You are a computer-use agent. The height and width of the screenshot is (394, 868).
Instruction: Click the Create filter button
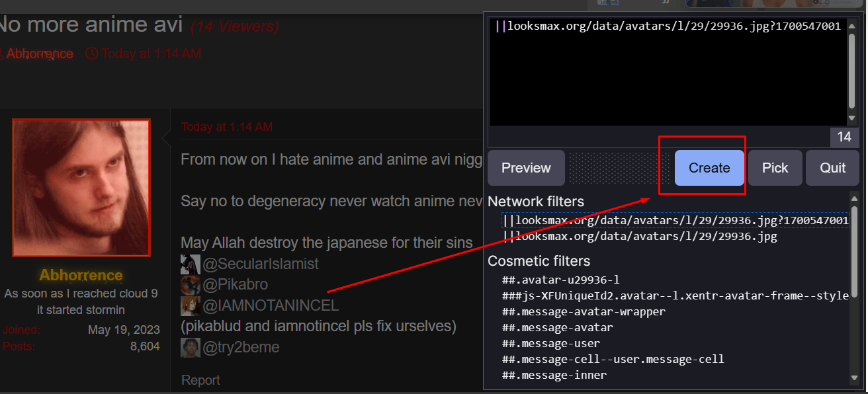click(709, 168)
